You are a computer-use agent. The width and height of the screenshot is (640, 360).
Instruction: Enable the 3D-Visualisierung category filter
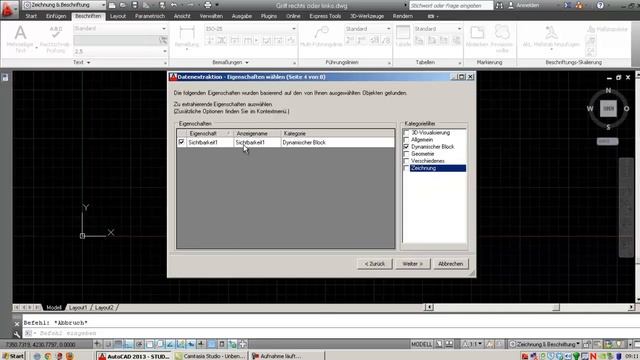coord(406,133)
